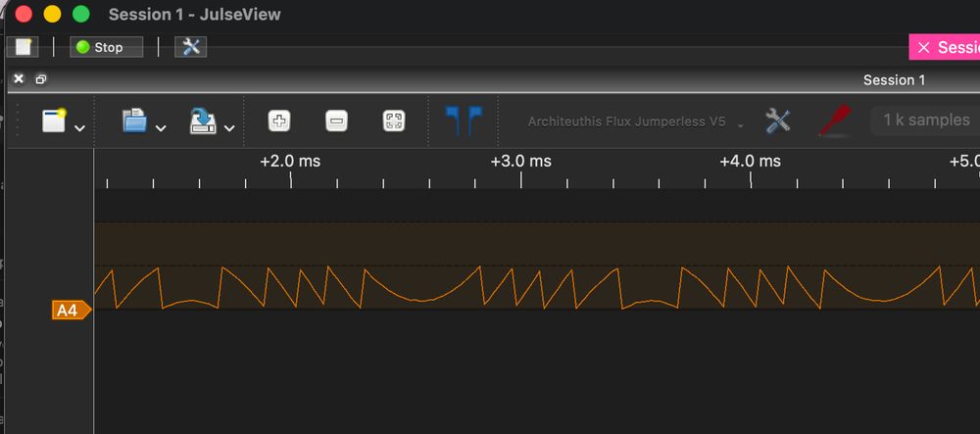Screen dimensions: 980x434
Task: Undock the Session 1 panel
Action: (40, 79)
